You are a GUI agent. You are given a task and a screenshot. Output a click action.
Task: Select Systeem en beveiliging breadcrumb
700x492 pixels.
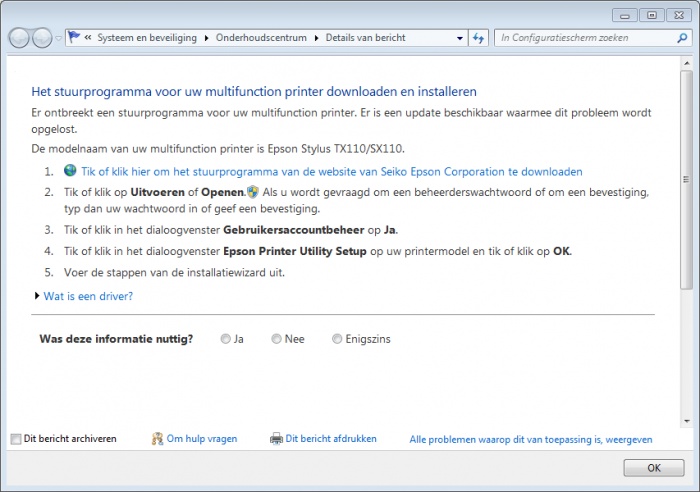(x=147, y=38)
